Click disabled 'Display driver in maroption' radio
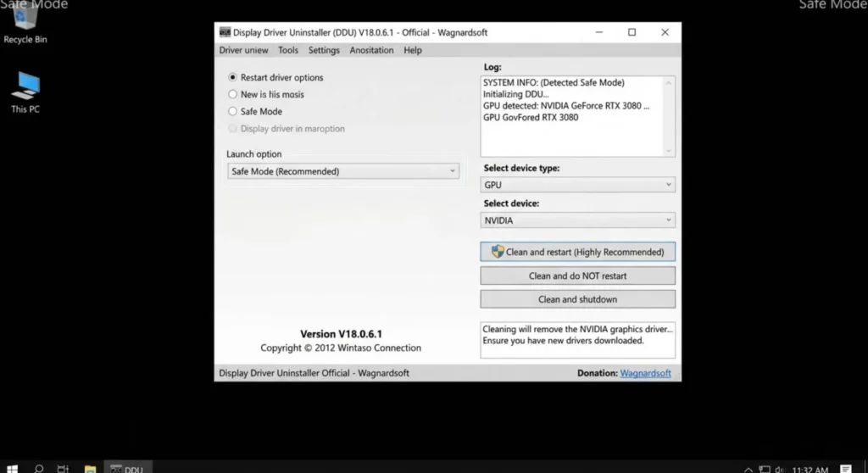Screen dimensions: 868x473 tap(232, 129)
